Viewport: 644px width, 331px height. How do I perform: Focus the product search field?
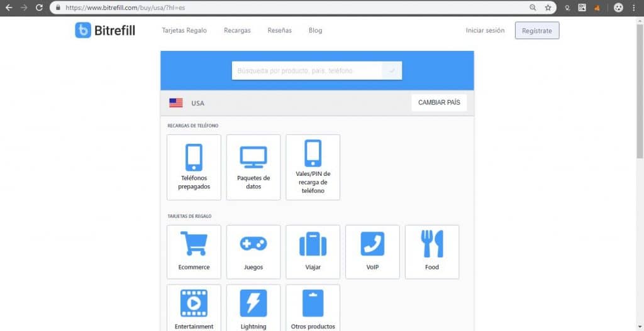307,70
